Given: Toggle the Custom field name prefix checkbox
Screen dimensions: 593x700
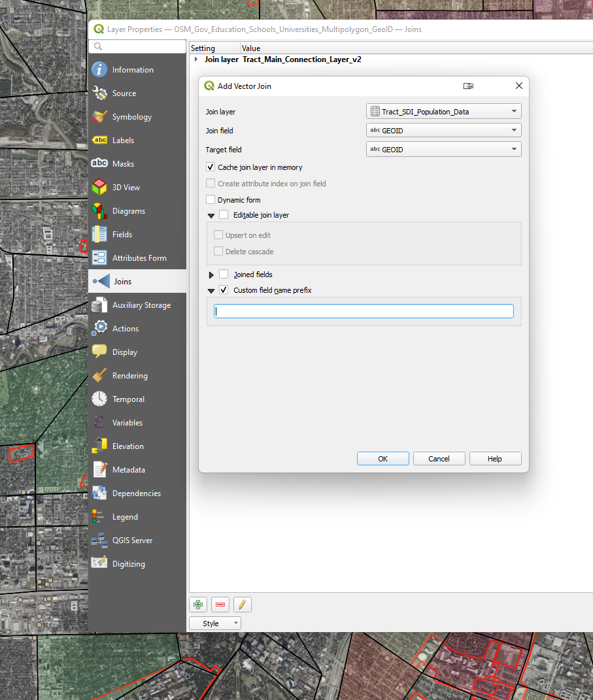Looking at the screenshot, I should coord(224,290).
